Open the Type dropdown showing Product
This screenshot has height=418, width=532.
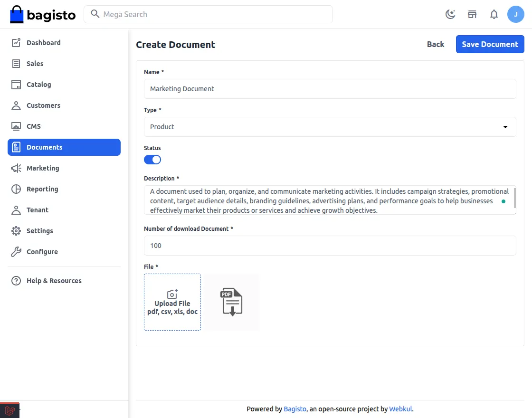click(330, 127)
